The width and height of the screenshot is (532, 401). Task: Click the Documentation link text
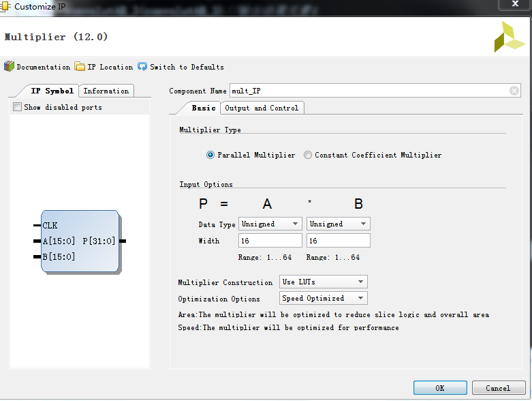pyautogui.click(x=44, y=67)
